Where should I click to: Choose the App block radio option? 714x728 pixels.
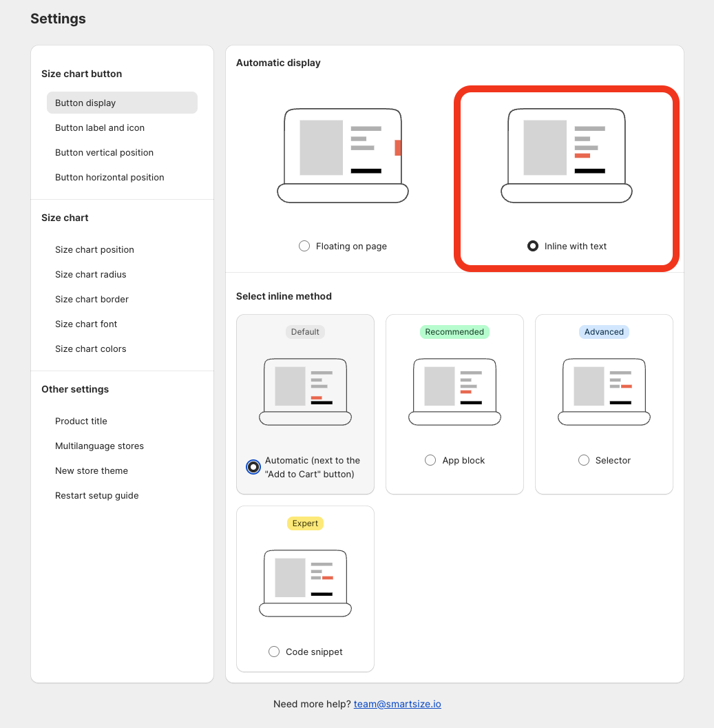coord(430,460)
